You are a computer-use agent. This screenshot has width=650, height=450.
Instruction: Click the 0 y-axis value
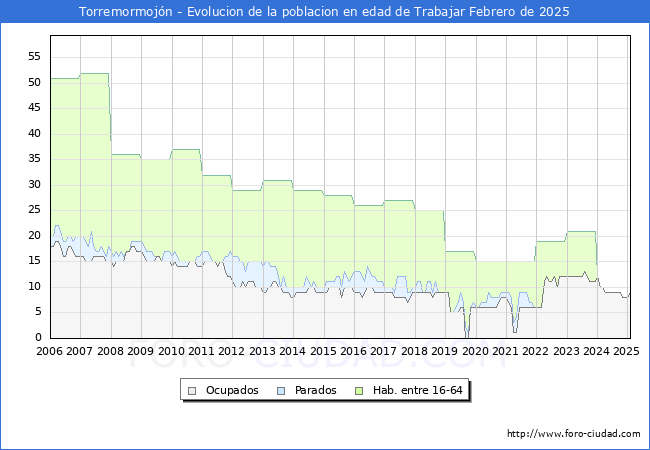coord(38,337)
